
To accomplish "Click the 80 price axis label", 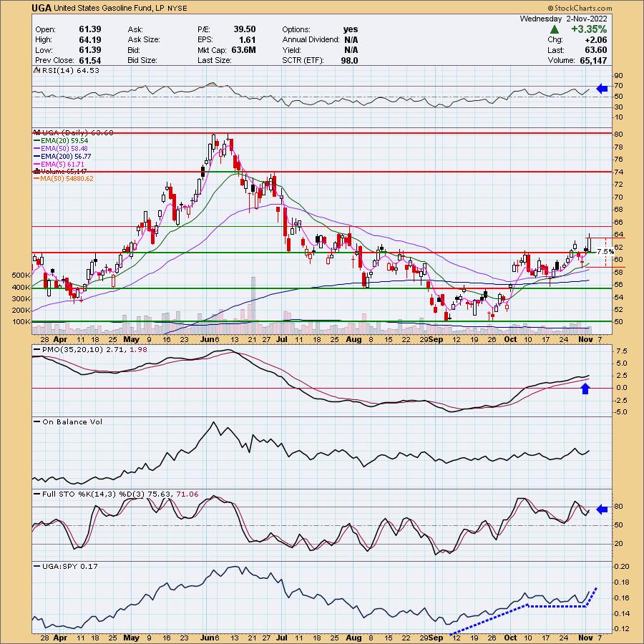I will pos(618,135).
